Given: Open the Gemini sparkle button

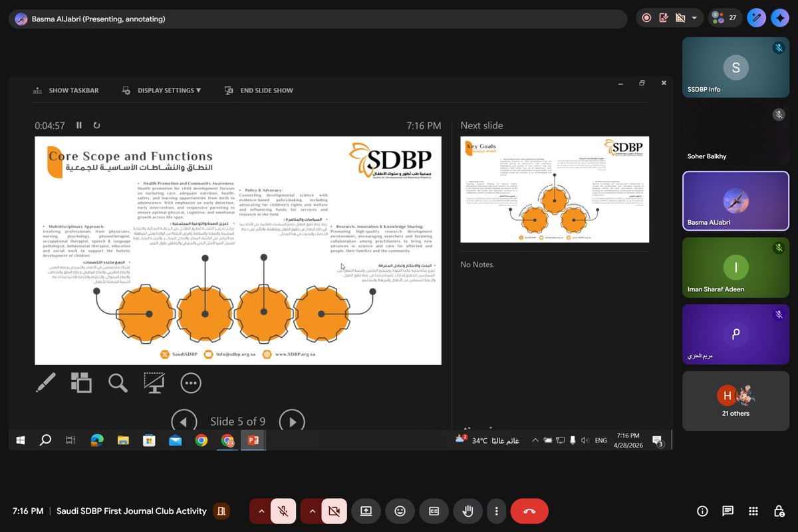Looking at the screenshot, I should (x=779, y=18).
